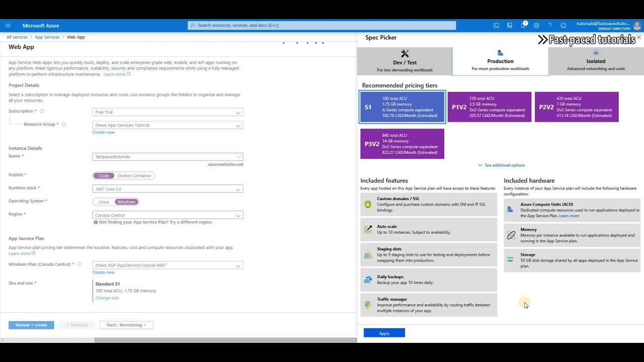Switch to the Isolated tab
Image resolution: width=644 pixels, height=362 pixels.
coord(596,61)
